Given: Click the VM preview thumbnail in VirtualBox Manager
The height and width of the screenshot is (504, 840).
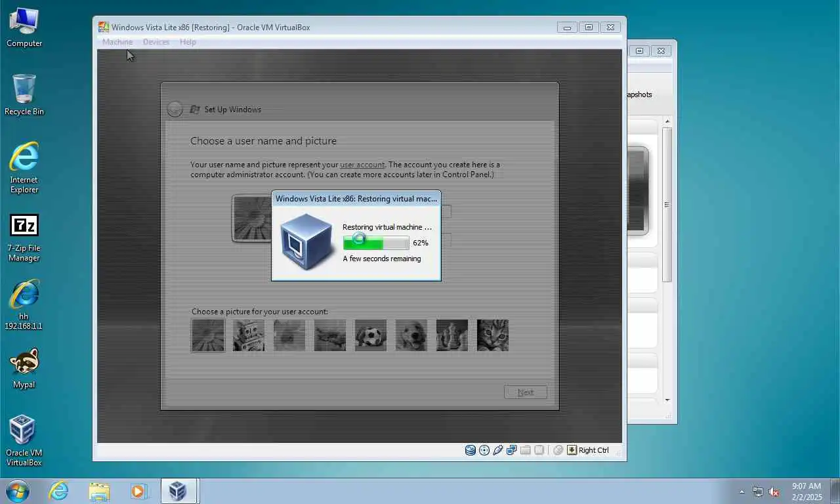Looking at the screenshot, I should pyautogui.click(x=638, y=191).
